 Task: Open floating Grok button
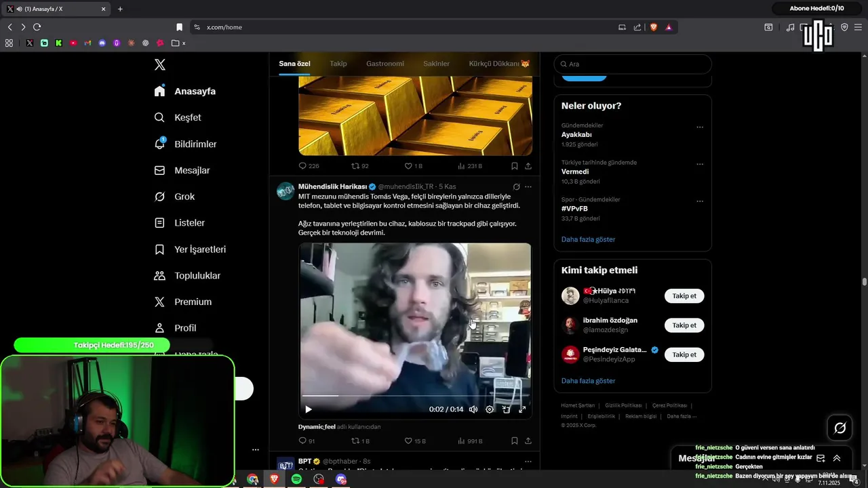(840, 428)
